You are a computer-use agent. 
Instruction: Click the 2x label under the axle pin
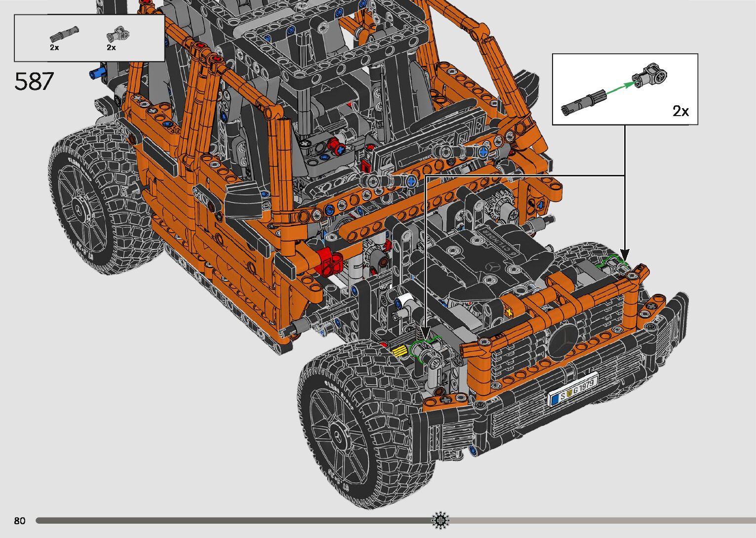(x=54, y=47)
